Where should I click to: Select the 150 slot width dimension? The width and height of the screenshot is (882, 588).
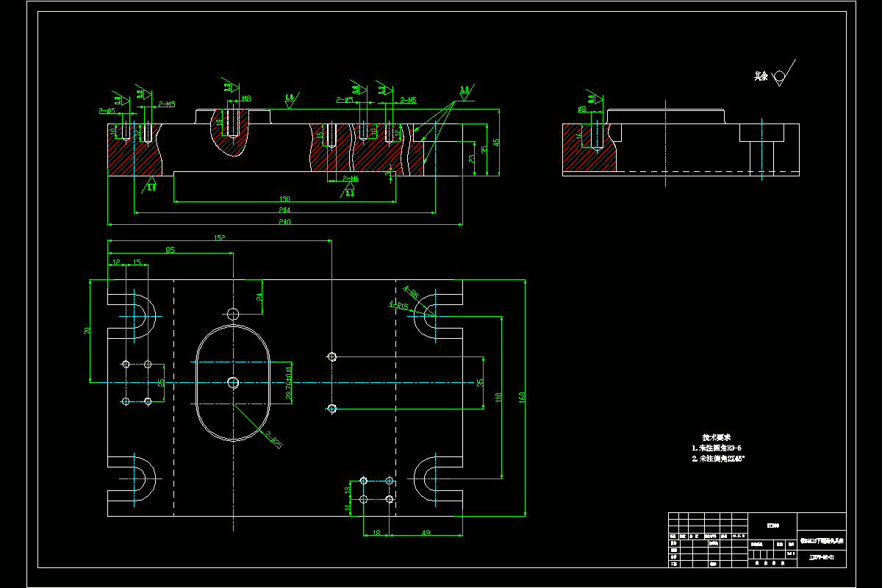pyautogui.click(x=284, y=198)
